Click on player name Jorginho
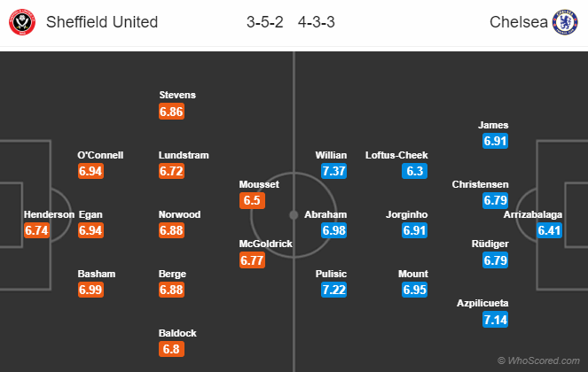 click(407, 214)
